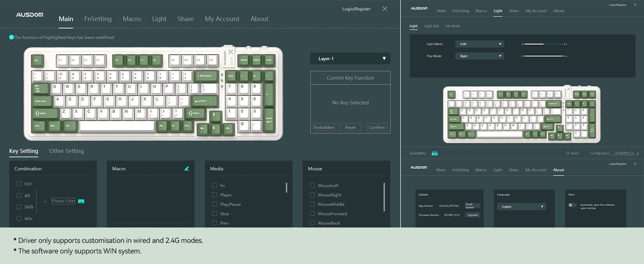Open the Other Setting tab
Image resolution: width=644 pixels, height=264 pixels.
coord(66,151)
